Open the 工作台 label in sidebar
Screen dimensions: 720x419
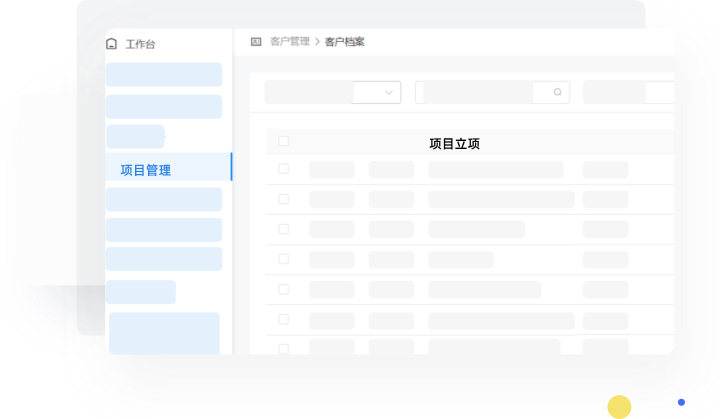(x=141, y=44)
